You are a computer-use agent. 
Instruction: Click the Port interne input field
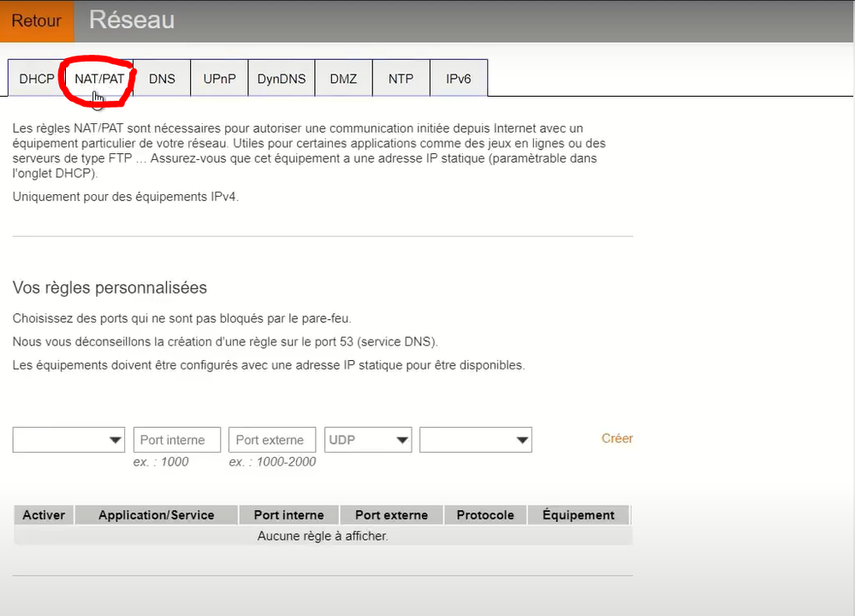click(177, 440)
